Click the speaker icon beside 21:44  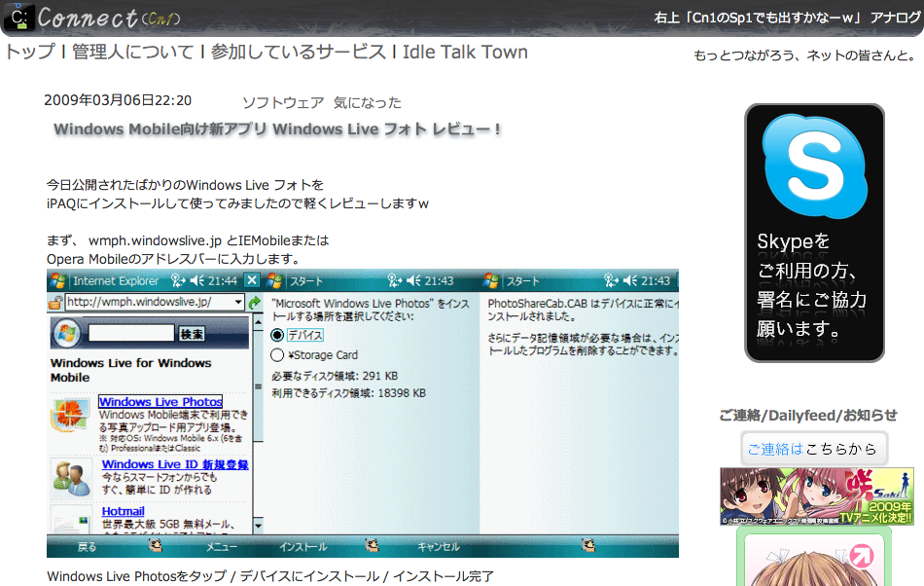click(197, 280)
